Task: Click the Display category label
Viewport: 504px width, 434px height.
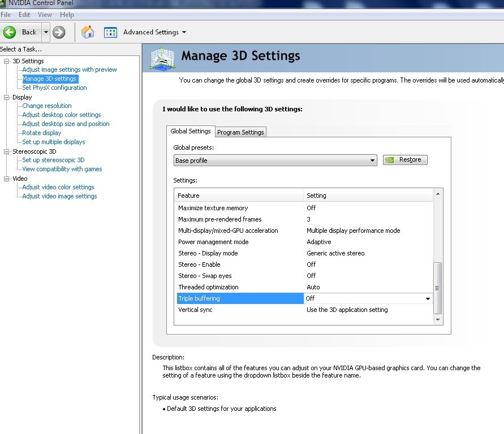Action: click(x=22, y=97)
